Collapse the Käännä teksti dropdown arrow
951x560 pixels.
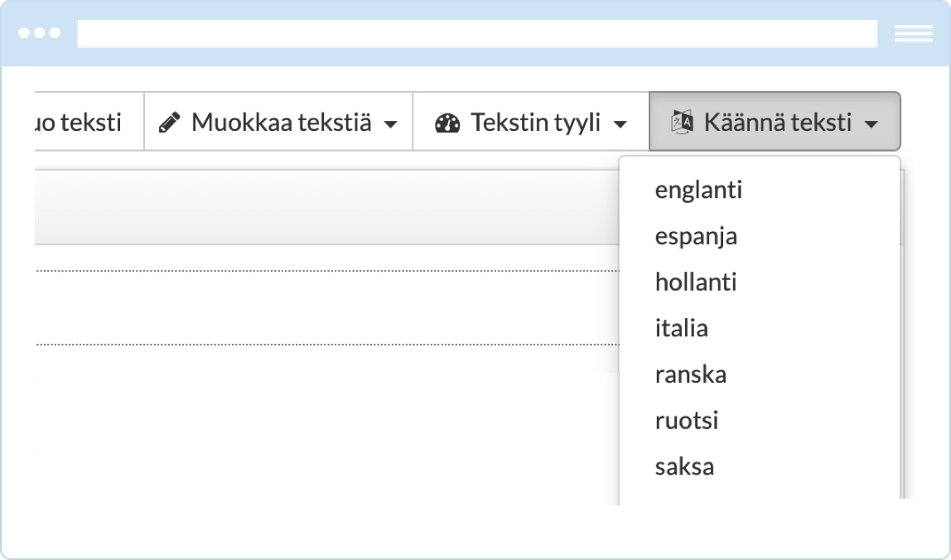(870, 124)
